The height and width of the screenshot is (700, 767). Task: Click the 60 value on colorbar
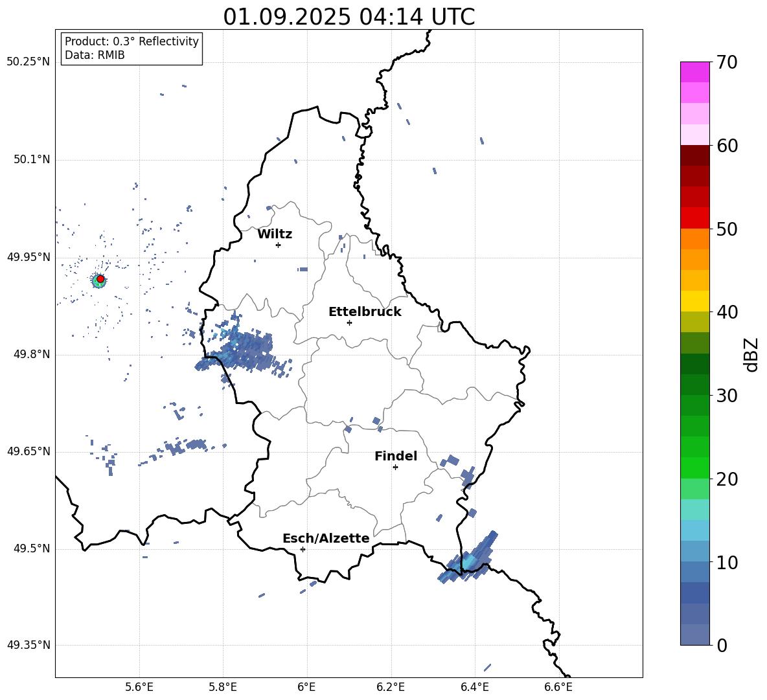[x=727, y=146]
